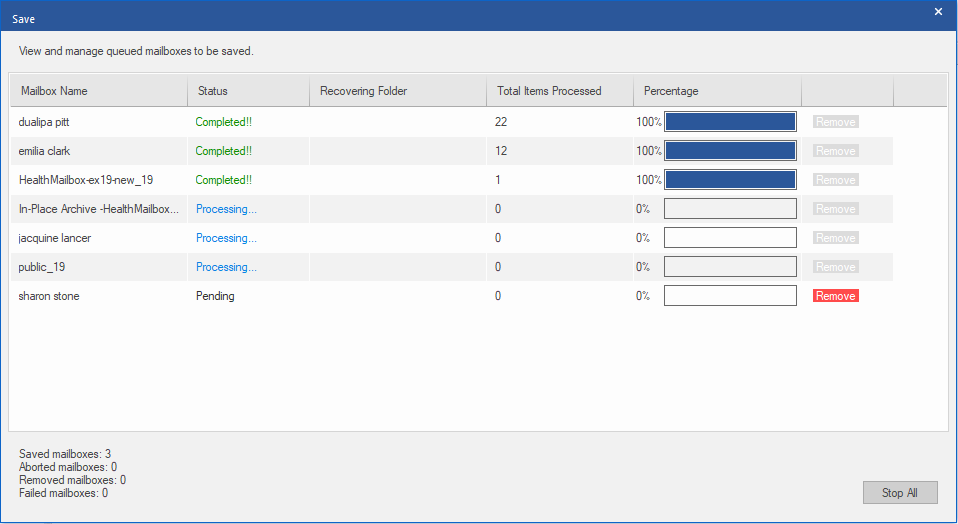Select the public_19 mailbox row
The image size is (958, 524).
[x=452, y=267]
